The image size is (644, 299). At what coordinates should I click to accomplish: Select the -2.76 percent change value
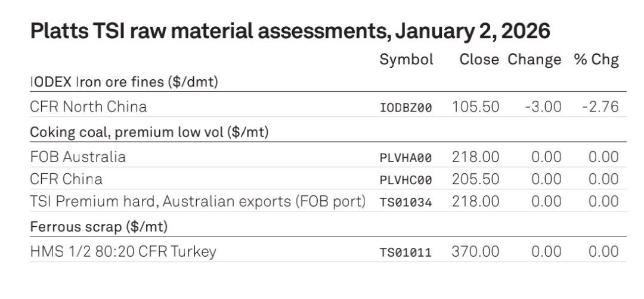(x=600, y=107)
